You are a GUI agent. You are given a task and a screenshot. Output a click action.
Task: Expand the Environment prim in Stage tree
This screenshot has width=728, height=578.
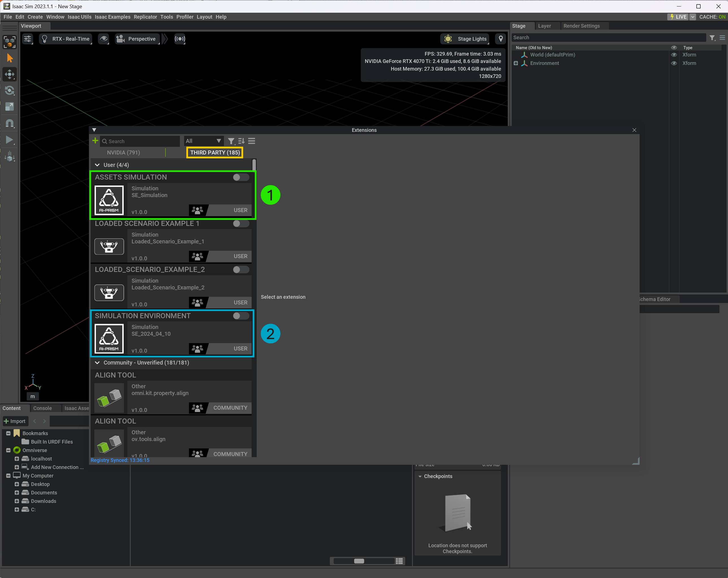tap(516, 63)
